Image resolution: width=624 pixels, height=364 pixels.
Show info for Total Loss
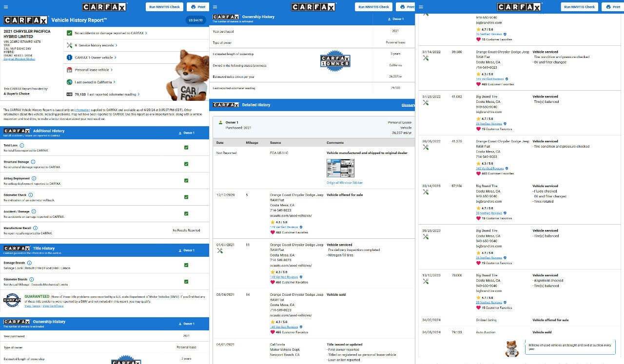(x=22, y=145)
